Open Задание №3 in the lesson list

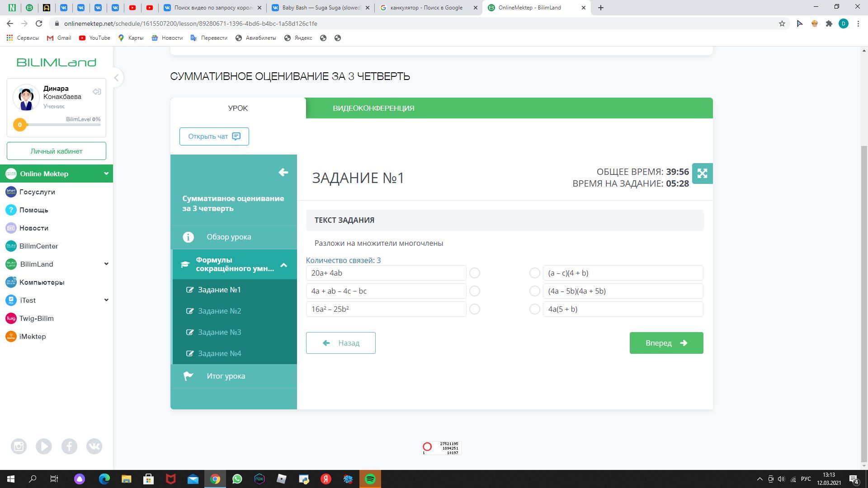click(x=219, y=332)
